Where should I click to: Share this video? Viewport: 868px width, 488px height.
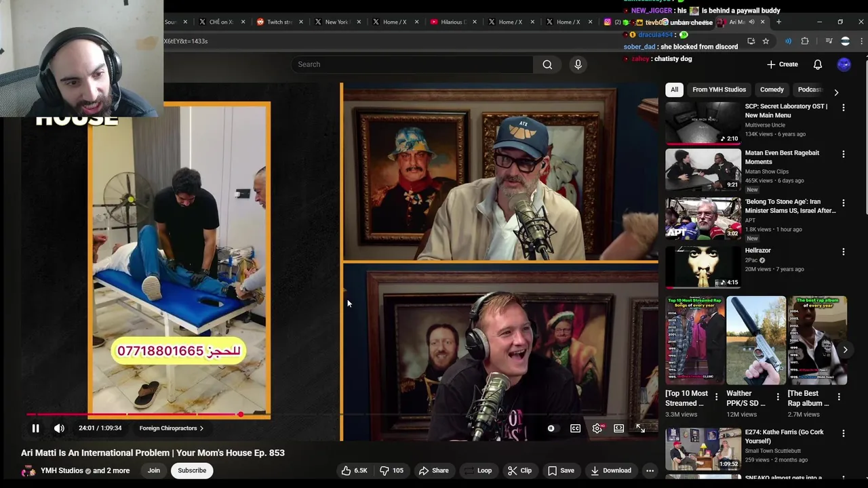point(433,470)
